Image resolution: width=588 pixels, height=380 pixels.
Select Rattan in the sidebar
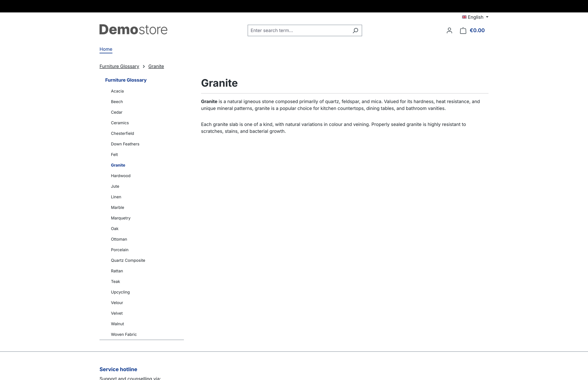[117, 271]
